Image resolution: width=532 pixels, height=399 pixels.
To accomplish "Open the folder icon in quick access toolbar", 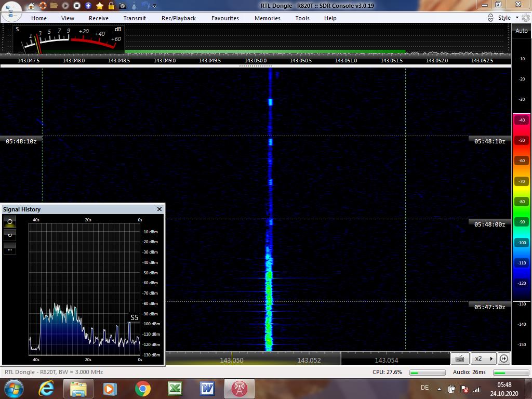I will click(x=54, y=5).
